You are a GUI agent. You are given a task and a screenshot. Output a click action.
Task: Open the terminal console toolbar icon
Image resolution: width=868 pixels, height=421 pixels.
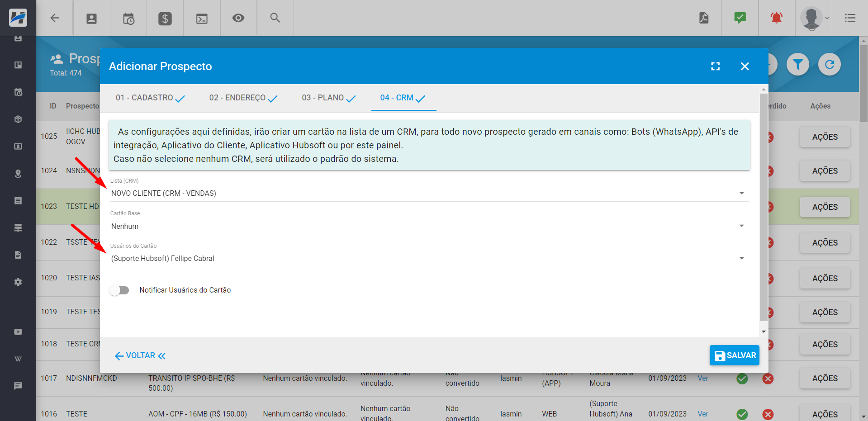[x=202, y=19]
